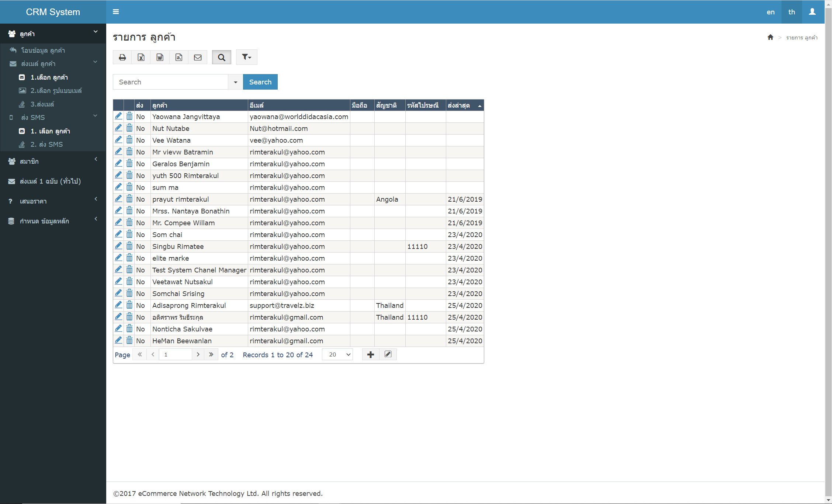The height and width of the screenshot is (504, 832).
Task: Edit the Nut Nutabe record
Action: pos(118,128)
